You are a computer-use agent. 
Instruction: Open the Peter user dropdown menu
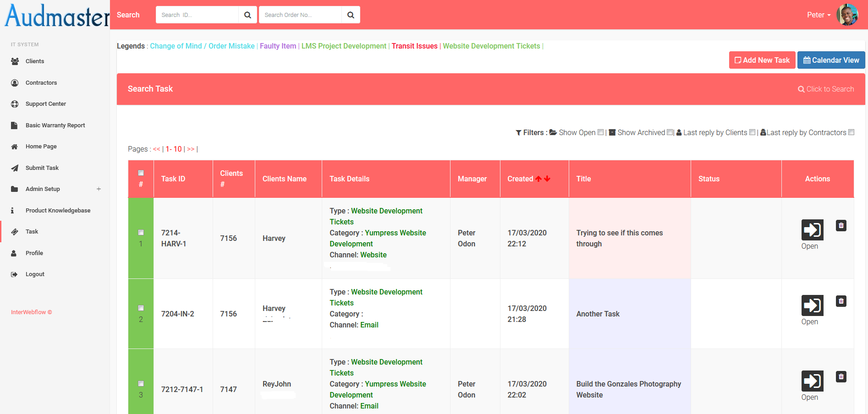click(x=819, y=15)
